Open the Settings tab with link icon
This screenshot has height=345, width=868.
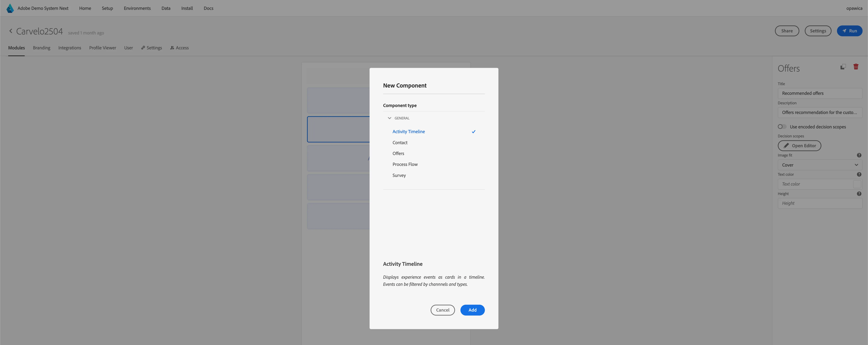151,48
